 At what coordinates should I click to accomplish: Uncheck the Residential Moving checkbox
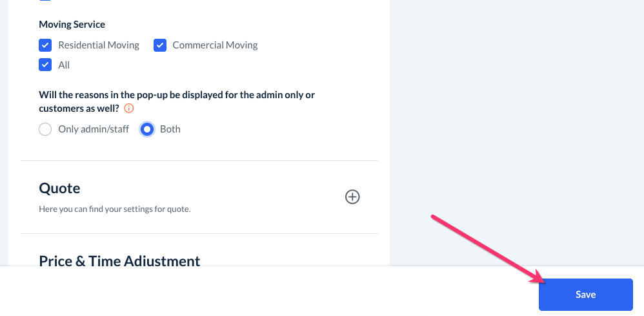click(x=45, y=45)
